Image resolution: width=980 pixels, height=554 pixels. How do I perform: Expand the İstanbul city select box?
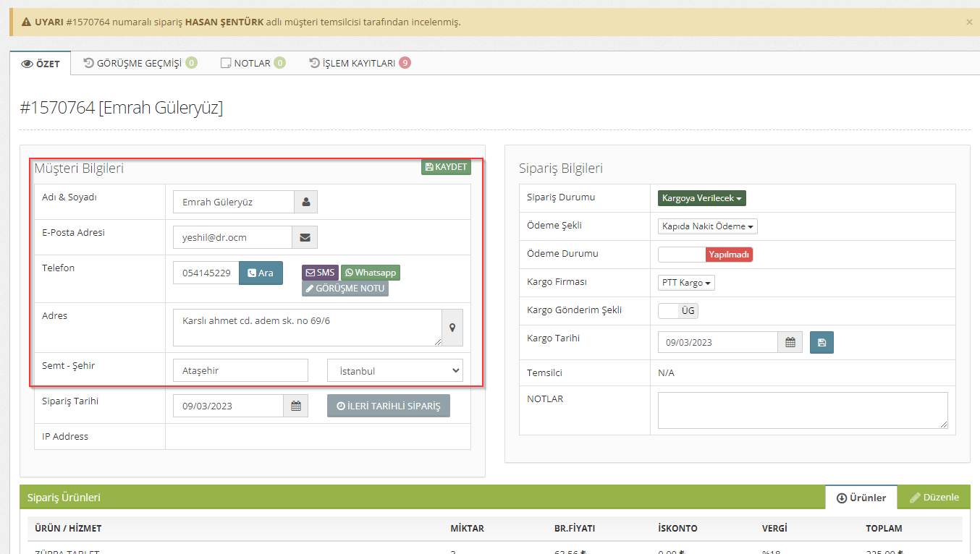coord(394,371)
